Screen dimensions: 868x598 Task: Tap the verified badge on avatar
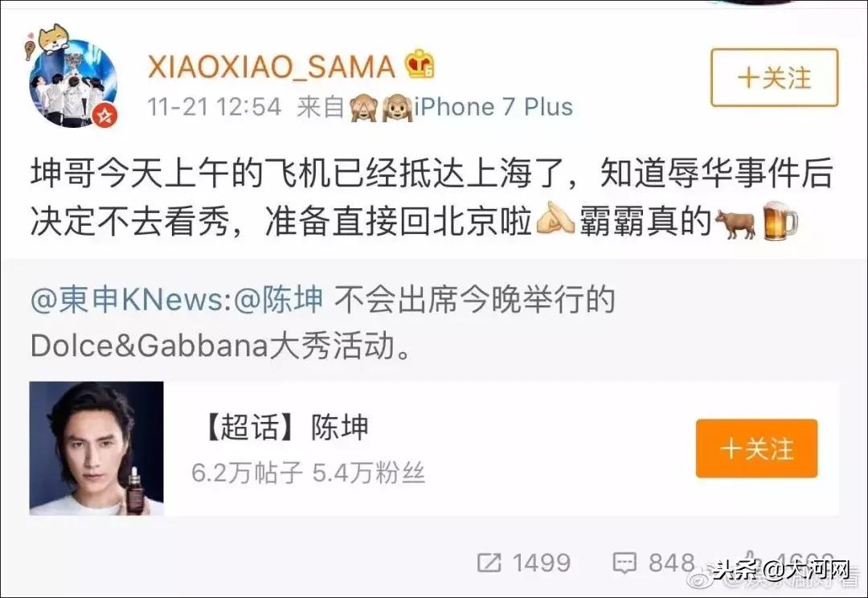click(104, 116)
